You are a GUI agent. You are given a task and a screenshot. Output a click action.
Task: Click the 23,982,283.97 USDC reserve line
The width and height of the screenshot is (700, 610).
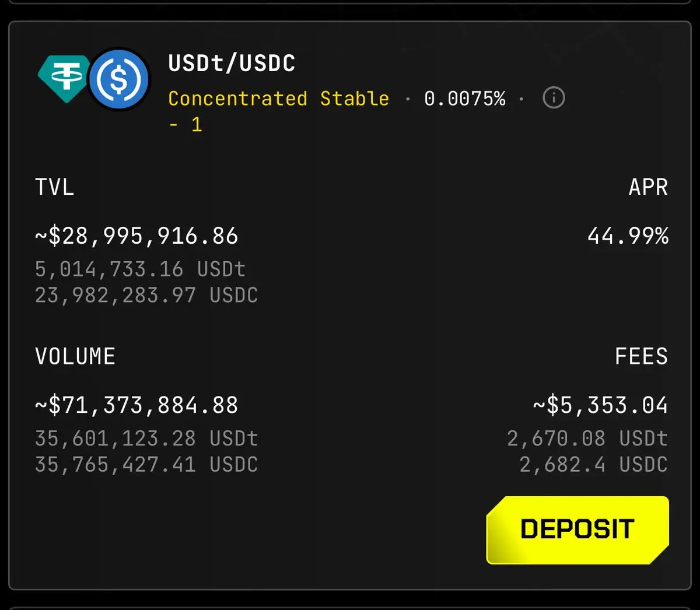click(x=146, y=295)
